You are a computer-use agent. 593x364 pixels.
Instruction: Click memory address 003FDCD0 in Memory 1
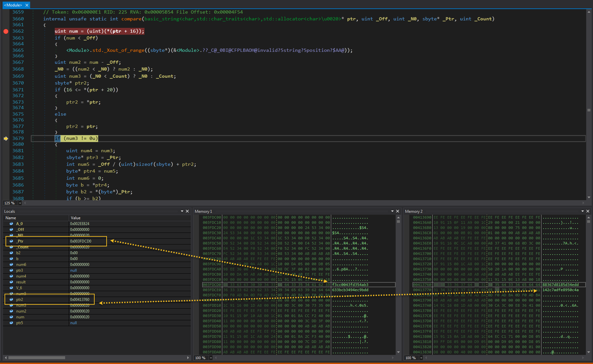212,285
